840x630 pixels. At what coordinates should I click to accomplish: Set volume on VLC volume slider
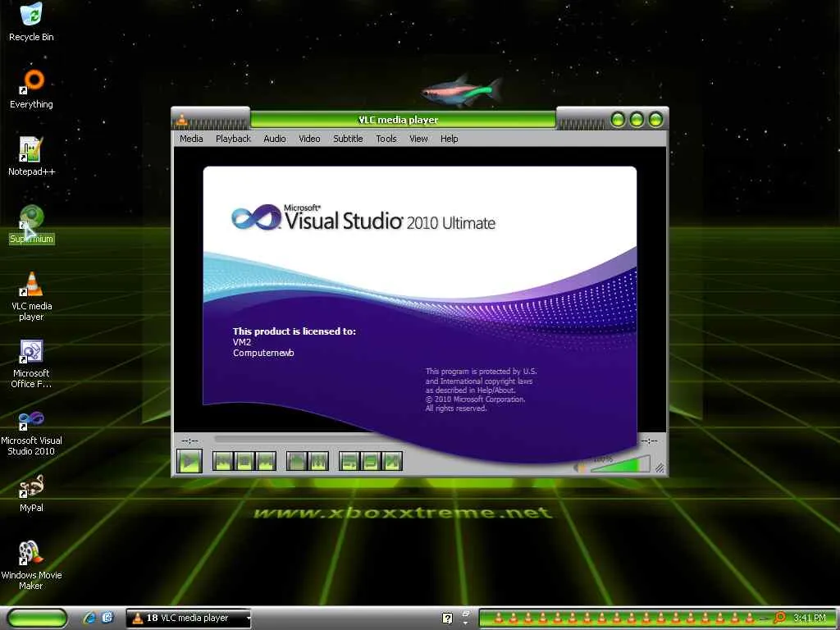[x=620, y=464]
